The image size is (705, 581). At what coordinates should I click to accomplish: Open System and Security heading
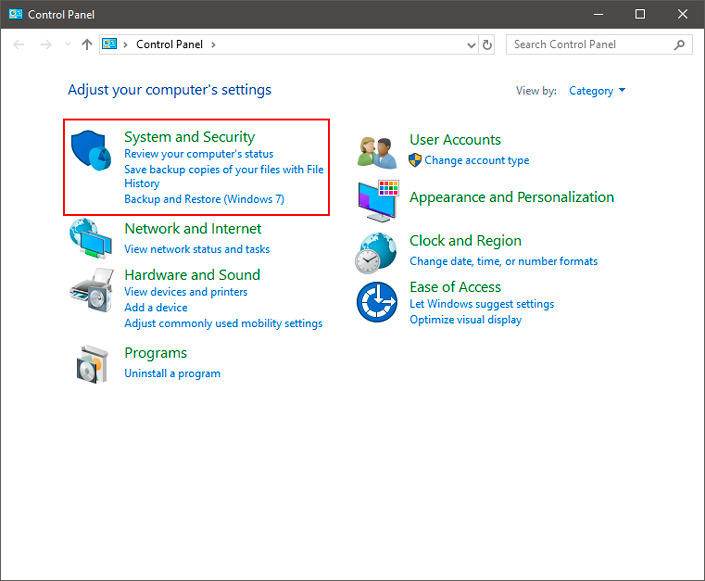(x=189, y=137)
